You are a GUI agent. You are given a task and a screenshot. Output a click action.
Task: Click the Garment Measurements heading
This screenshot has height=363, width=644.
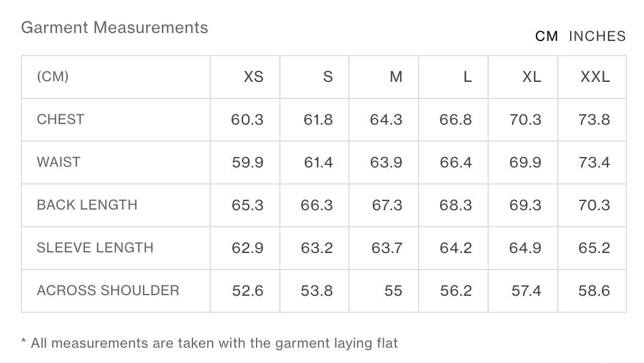(115, 28)
